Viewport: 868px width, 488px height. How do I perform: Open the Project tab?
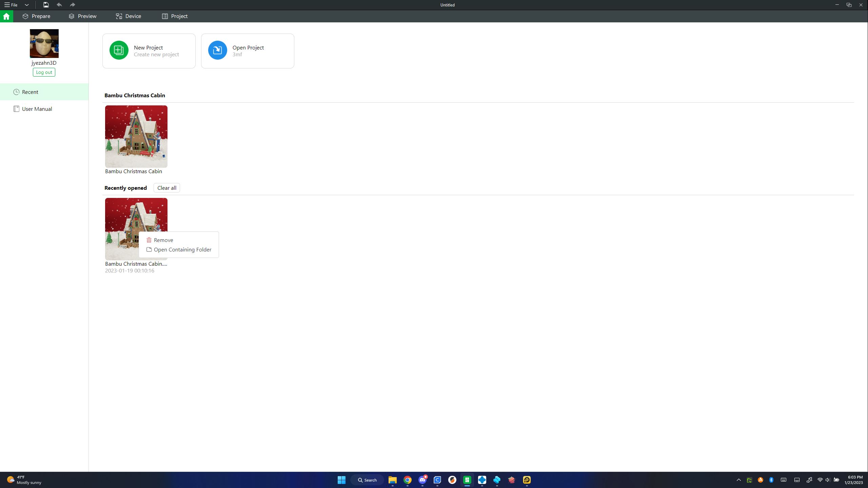pyautogui.click(x=175, y=16)
